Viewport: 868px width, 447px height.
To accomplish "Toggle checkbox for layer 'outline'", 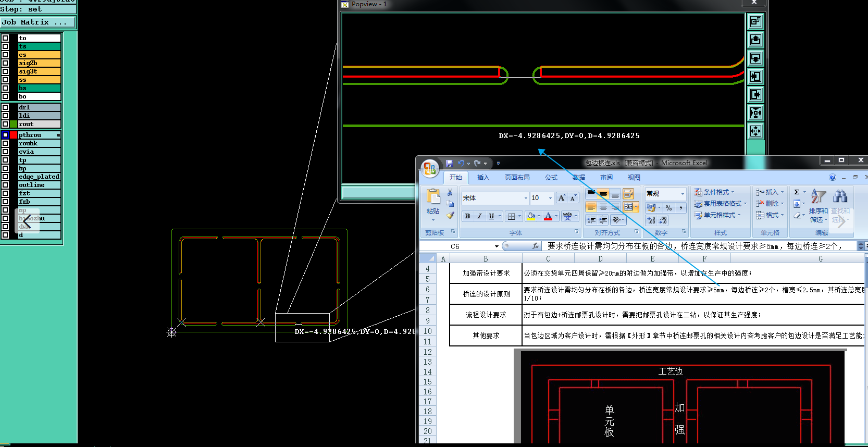I will coord(5,185).
